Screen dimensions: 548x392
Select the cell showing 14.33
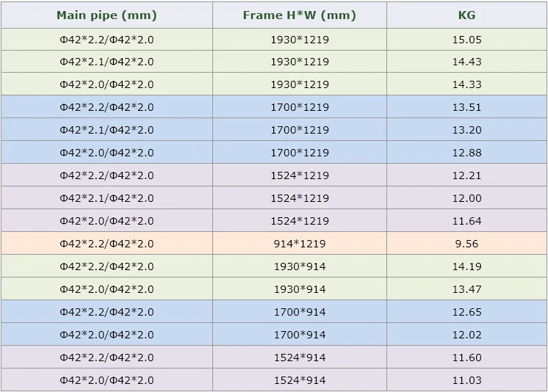[x=466, y=84]
